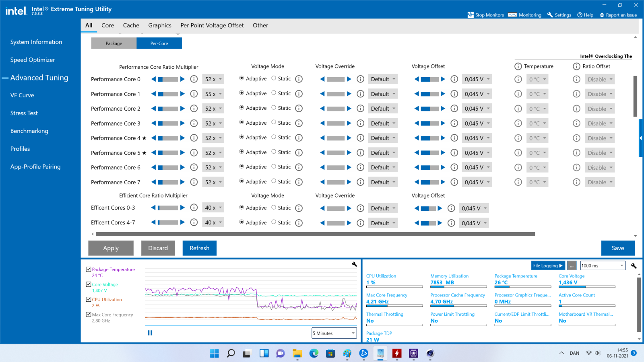The height and width of the screenshot is (362, 644).
Task: Decrease Performance Core 0 ratio with left arrow
Action: pyautogui.click(x=153, y=79)
